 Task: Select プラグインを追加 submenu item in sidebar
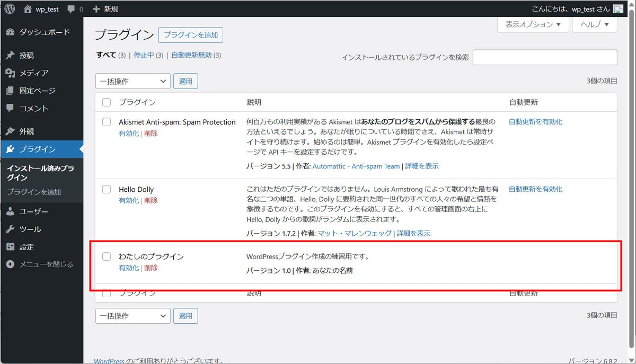tap(34, 192)
